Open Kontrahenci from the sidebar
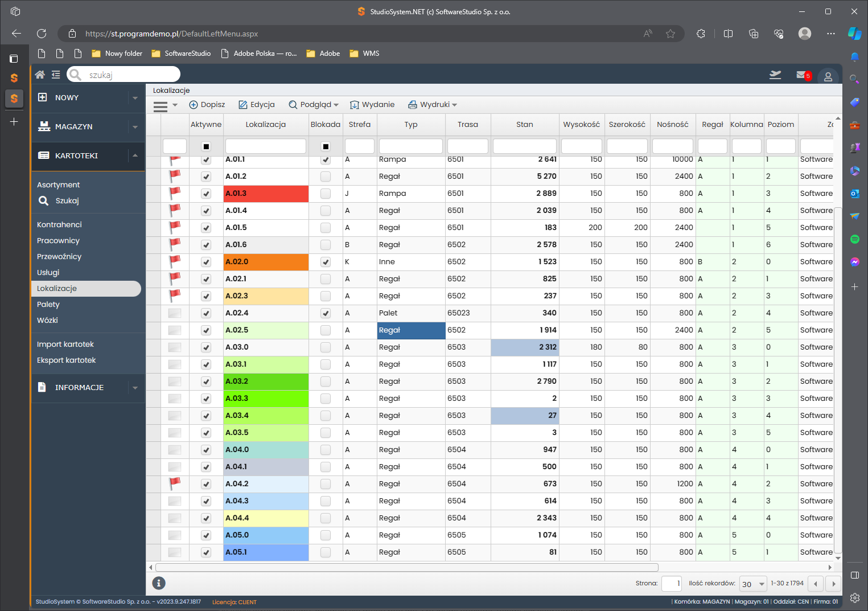The image size is (868, 611). point(59,224)
